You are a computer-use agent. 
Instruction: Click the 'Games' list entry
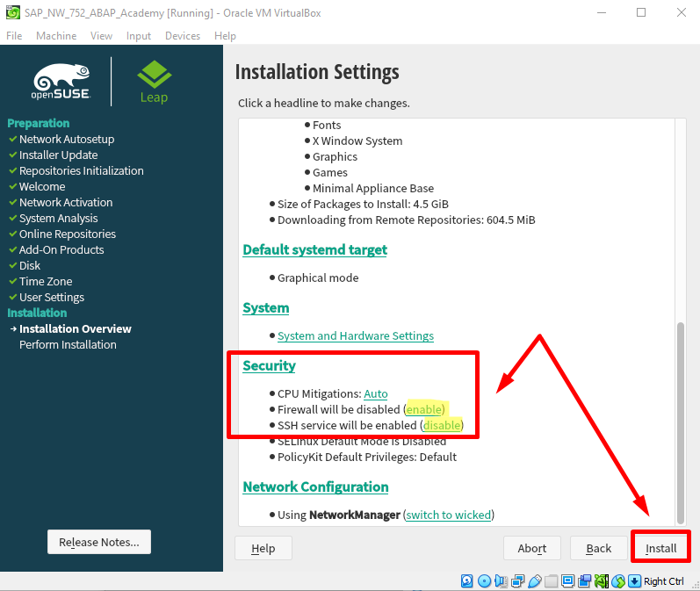(330, 172)
